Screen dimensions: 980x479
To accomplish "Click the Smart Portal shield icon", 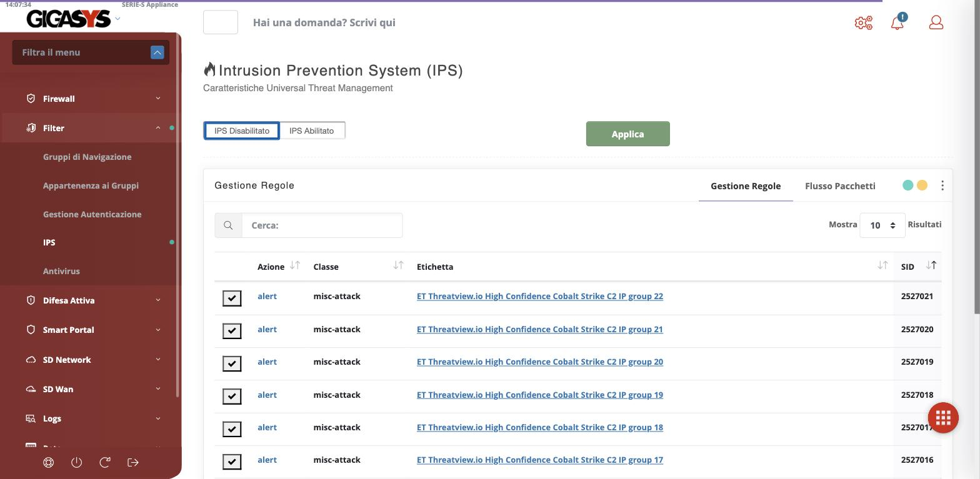I will pos(31,330).
